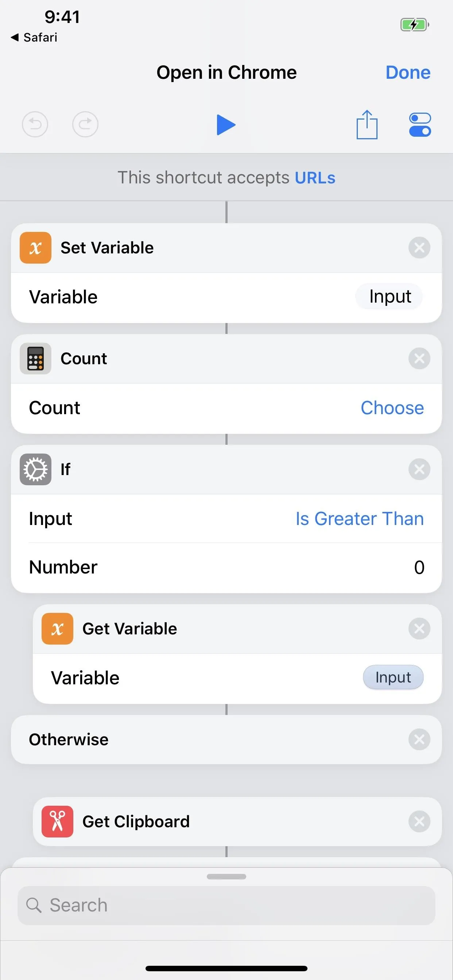Remove the Count action

(419, 358)
